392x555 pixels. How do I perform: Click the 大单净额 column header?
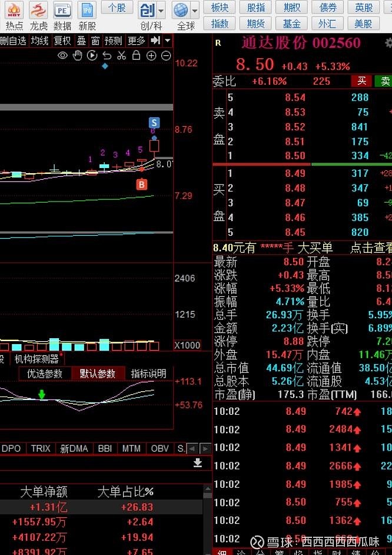44,491
